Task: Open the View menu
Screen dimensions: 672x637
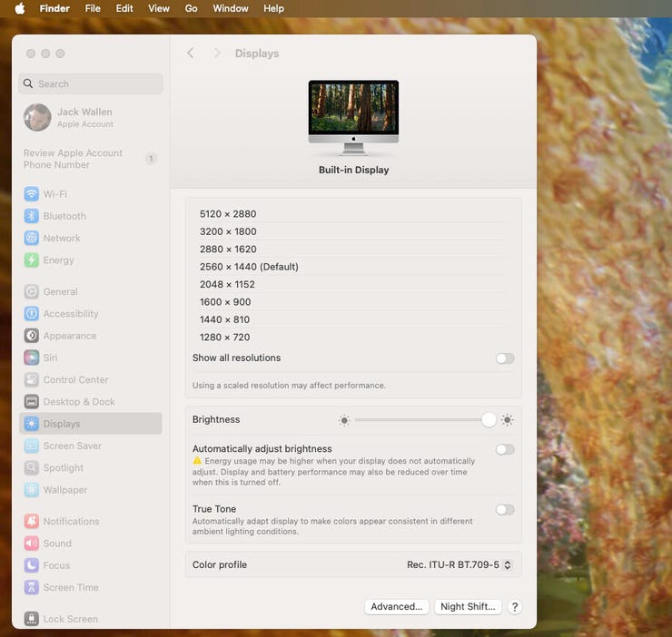Action: coord(159,8)
